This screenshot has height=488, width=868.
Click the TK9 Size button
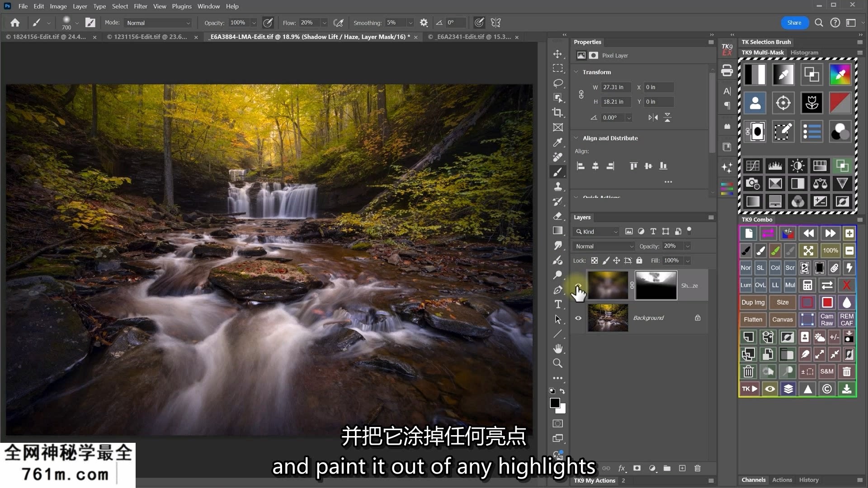click(783, 302)
